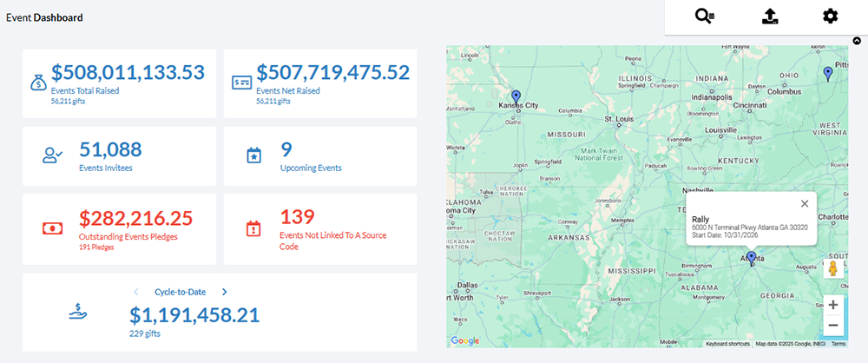Viewport: 868px width, 363px height.
Task: Open the map Terms link
Action: 838,344
